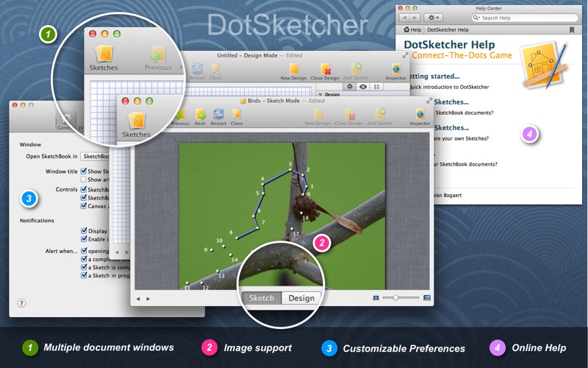Select eye tab in Inspector panel
588x368 pixels.
pos(363,87)
